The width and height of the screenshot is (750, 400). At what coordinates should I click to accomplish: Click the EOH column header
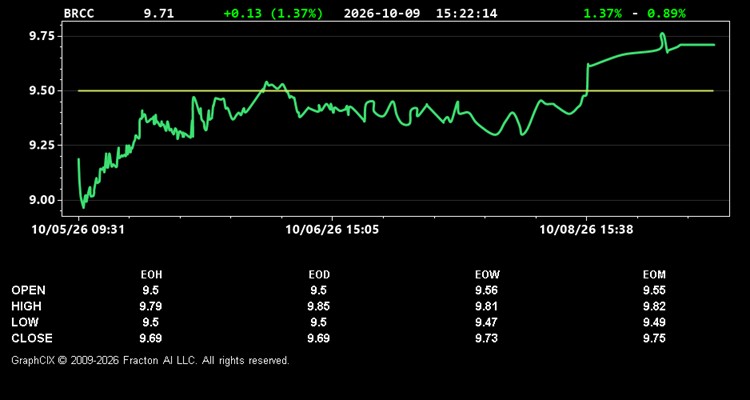(151, 275)
